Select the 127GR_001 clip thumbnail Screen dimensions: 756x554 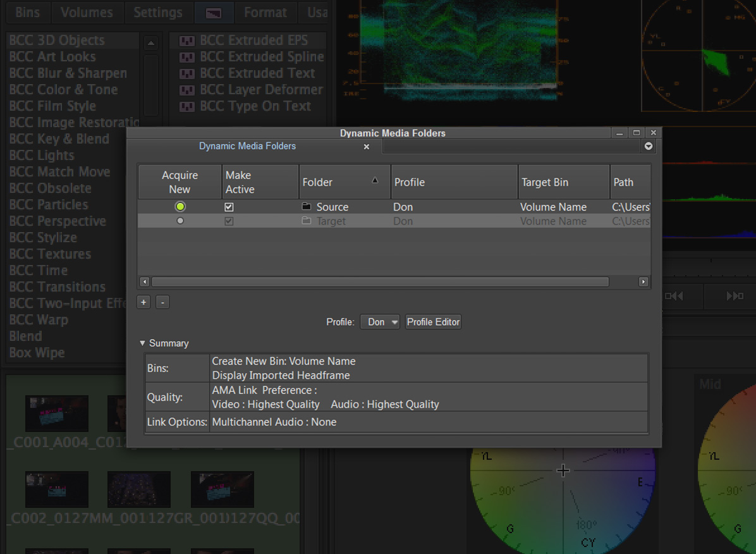tap(139, 489)
